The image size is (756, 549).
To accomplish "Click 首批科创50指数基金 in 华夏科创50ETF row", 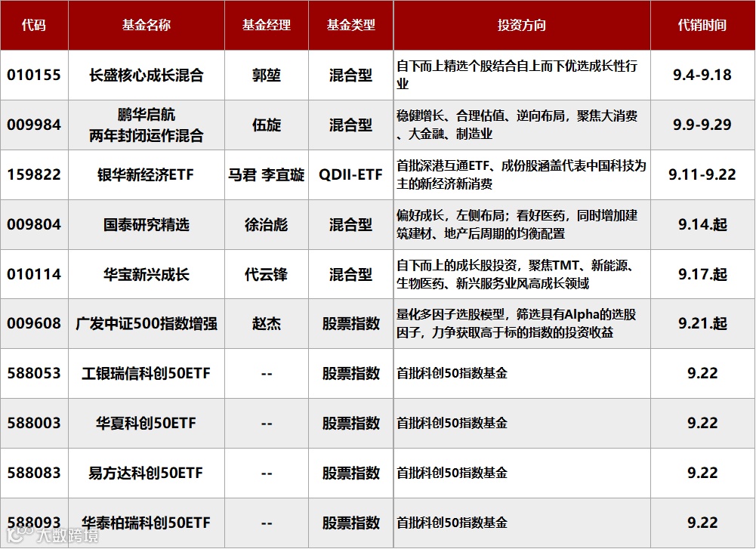I will (x=452, y=423).
